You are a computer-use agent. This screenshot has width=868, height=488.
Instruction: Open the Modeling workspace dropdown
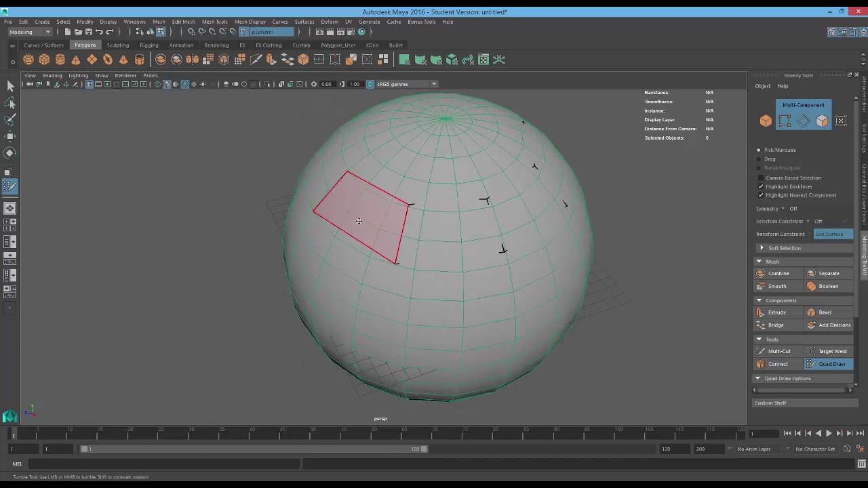tap(29, 32)
